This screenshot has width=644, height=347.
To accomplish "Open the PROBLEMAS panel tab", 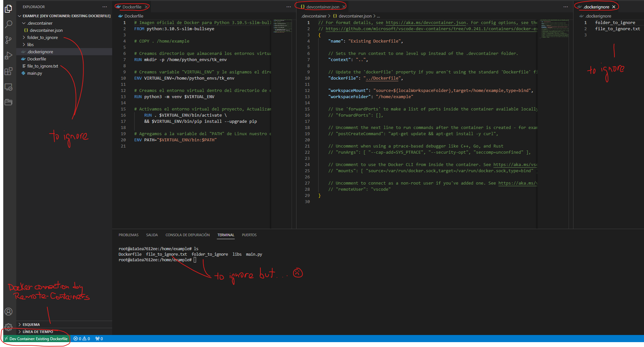I will [x=128, y=235].
